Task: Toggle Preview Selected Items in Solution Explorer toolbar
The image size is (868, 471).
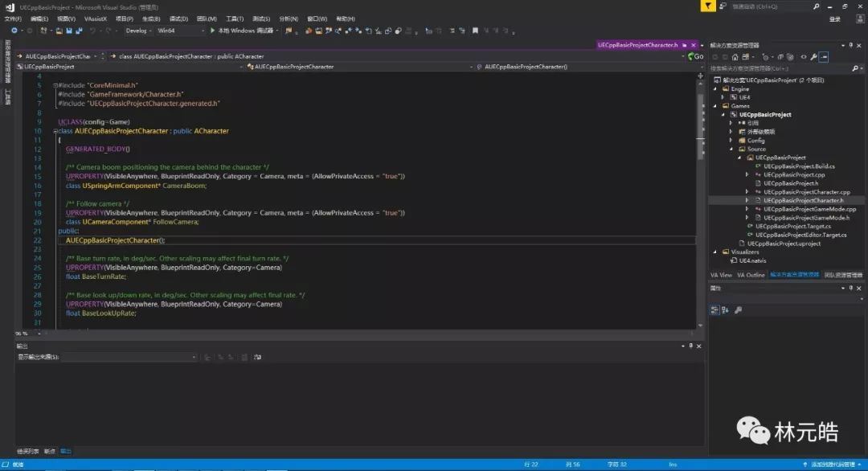Action: point(824,57)
